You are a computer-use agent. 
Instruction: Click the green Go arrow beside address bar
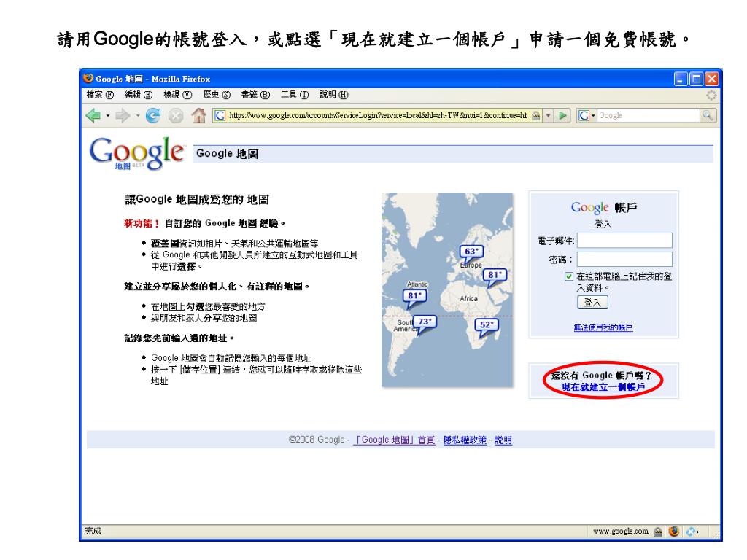click(563, 115)
